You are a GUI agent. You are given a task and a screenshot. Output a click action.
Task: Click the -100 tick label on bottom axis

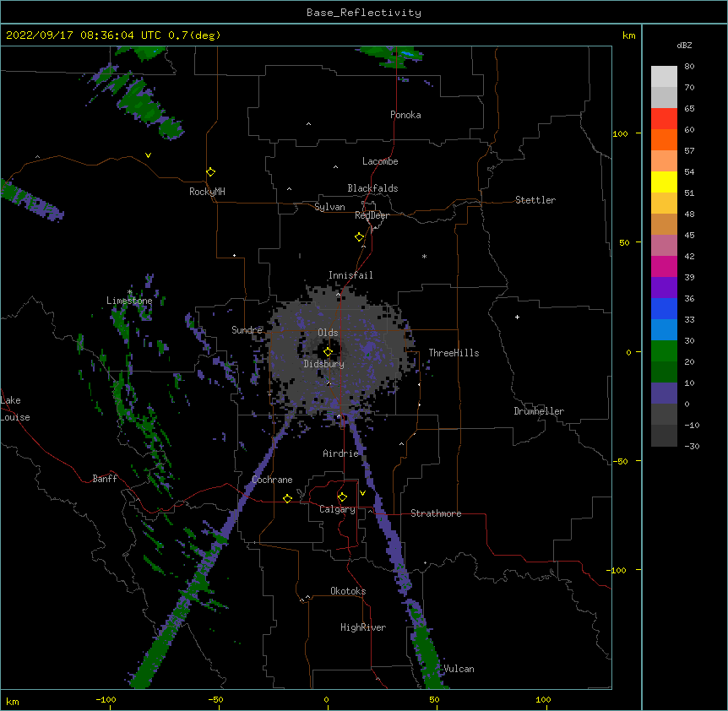point(106,699)
